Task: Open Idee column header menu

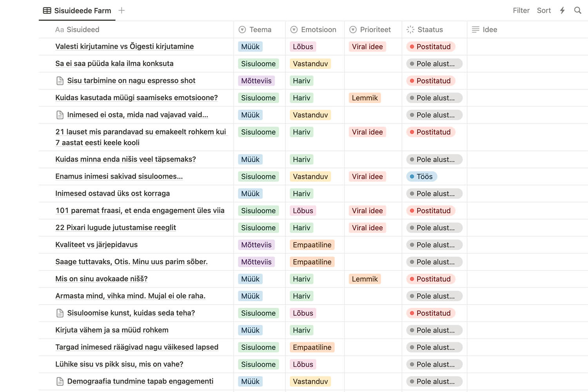Action: [x=527, y=30]
